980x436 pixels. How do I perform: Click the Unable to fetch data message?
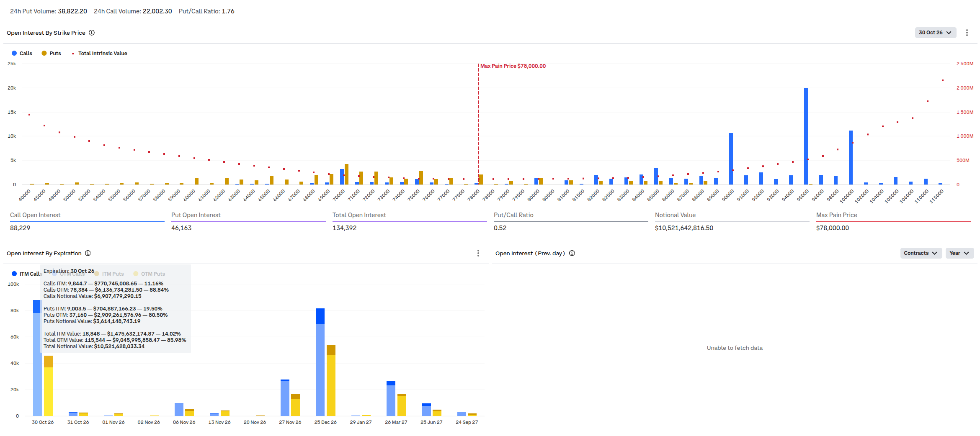[735, 348]
